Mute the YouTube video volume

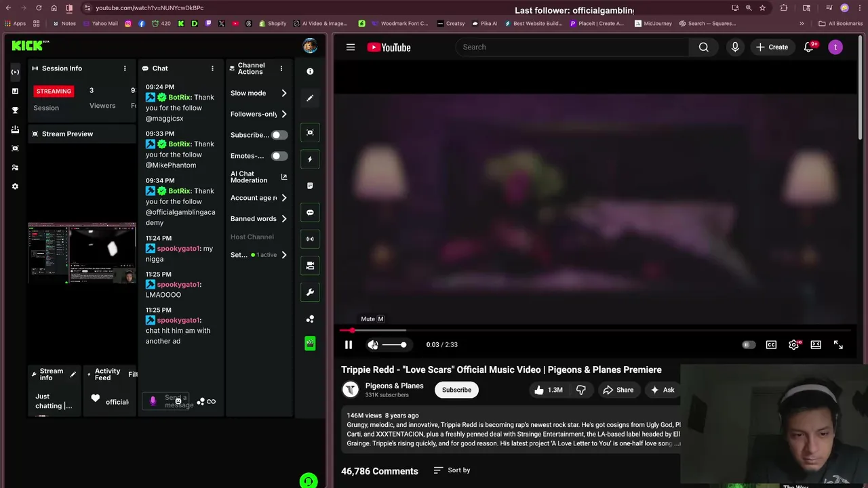point(373,345)
